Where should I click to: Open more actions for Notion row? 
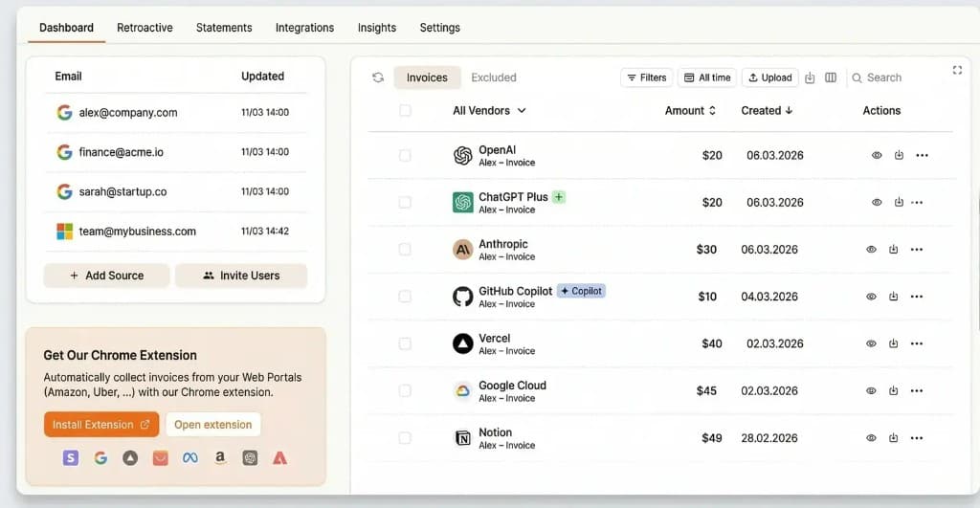pos(917,438)
